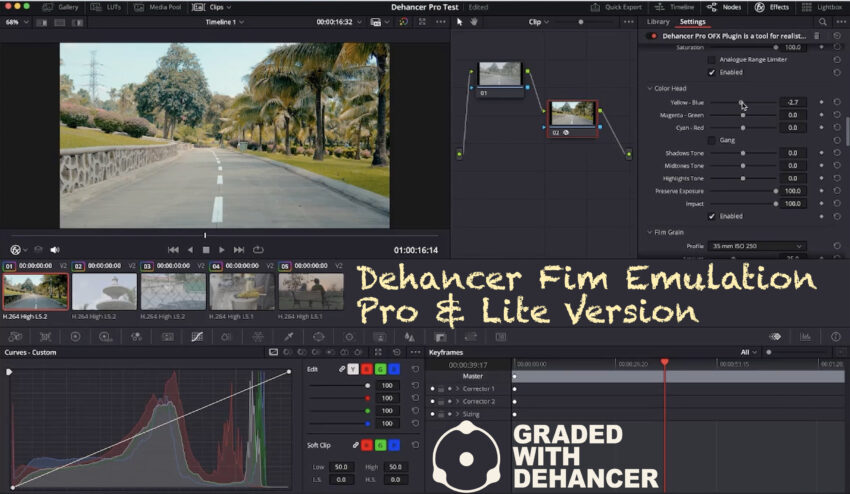Select the Qualifier eyedropper palette icon
The width and height of the screenshot is (850, 494).
pyautogui.click(x=289, y=337)
